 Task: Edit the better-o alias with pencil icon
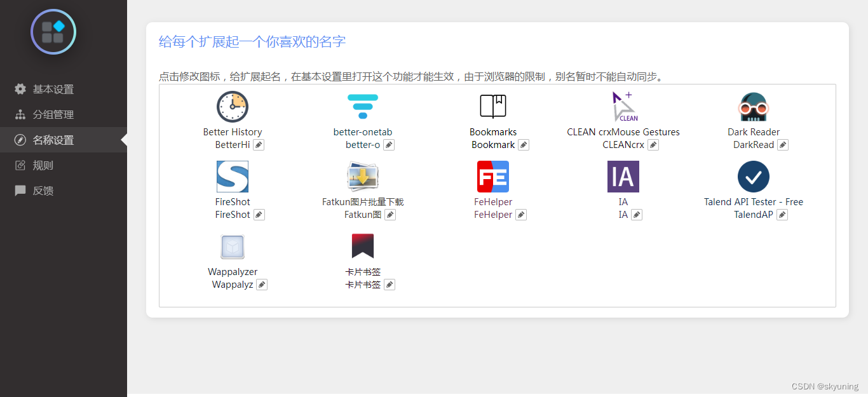pyautogui.click(x=389, y=145)
